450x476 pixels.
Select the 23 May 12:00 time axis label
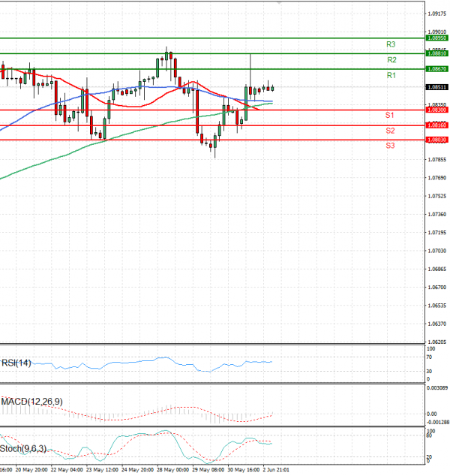[x=100, y=468]
